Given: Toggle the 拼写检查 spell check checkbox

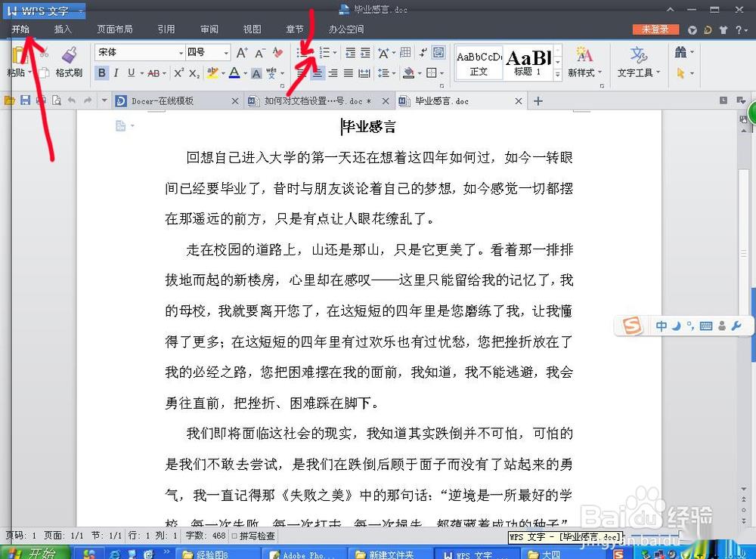Looking at the screenshot, I should [x=234, y=536].
